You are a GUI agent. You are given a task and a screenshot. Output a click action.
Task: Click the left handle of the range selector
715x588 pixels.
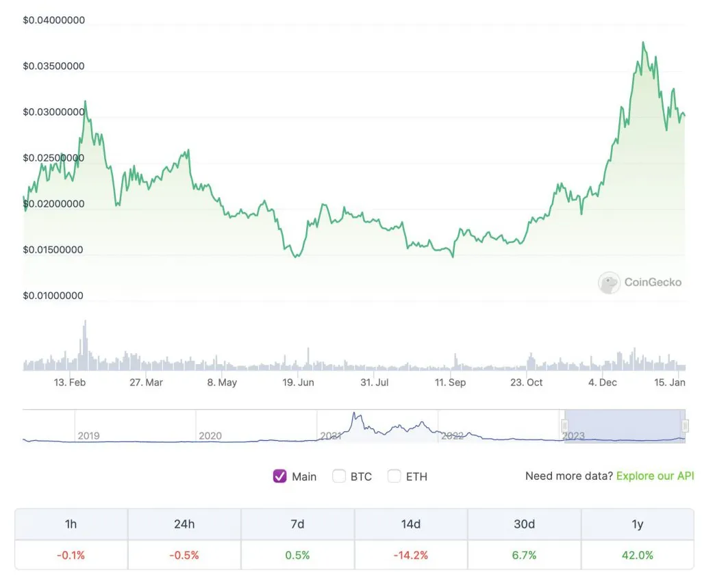[563, 426]
